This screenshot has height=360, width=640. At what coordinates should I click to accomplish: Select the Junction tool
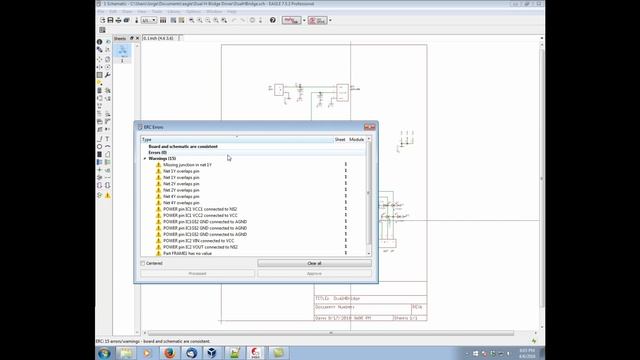pyautogui.click(x=100, y=170)
